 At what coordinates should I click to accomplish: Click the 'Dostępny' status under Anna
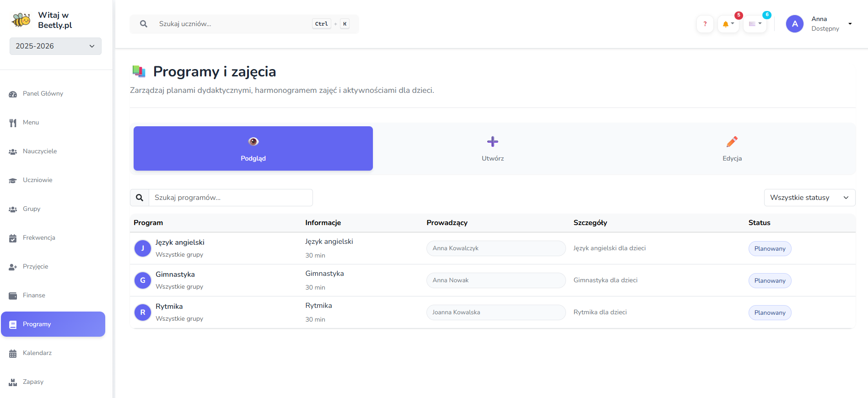tap(825, 29)
